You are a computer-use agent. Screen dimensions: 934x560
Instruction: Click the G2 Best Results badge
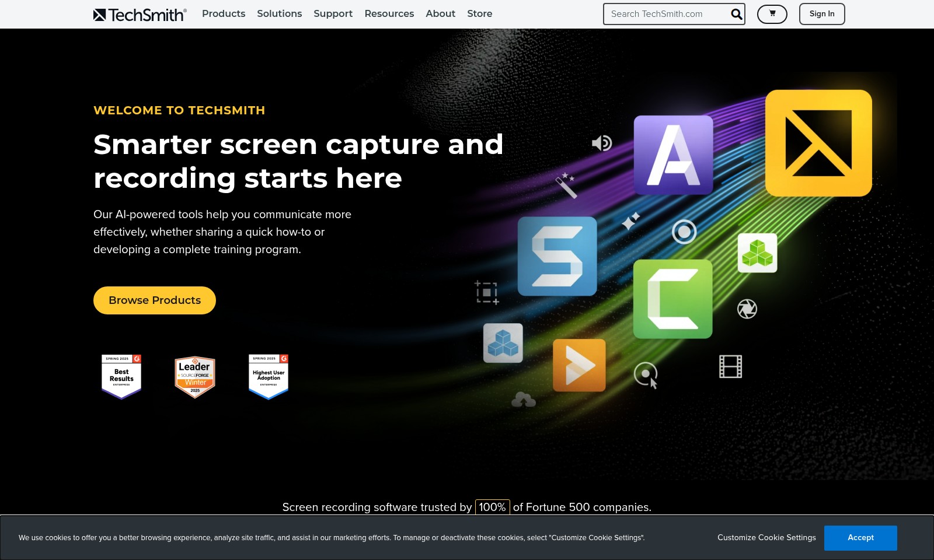(121, 377)
